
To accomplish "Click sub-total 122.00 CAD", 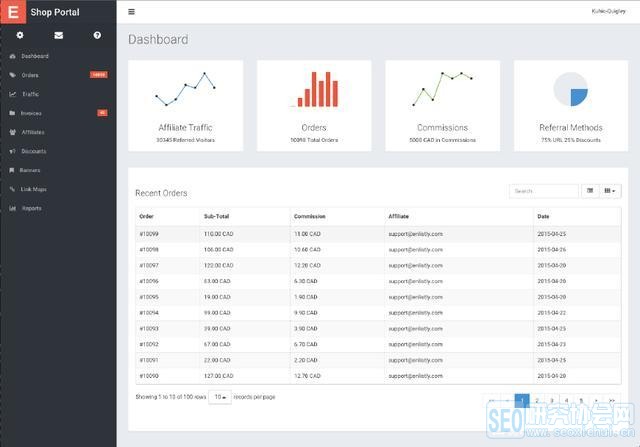I will pyautogui.click(x=218, y=265).
